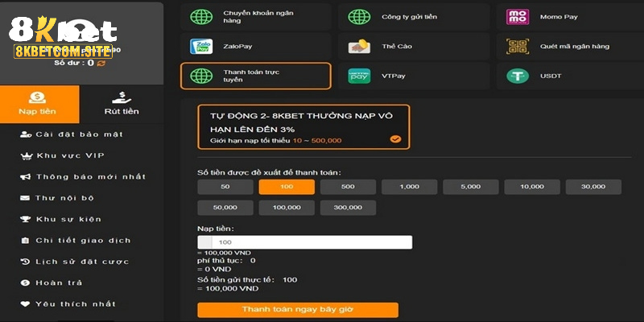
Task: Switch to the Rút tiền tab
Action: (x=122, y=105)
